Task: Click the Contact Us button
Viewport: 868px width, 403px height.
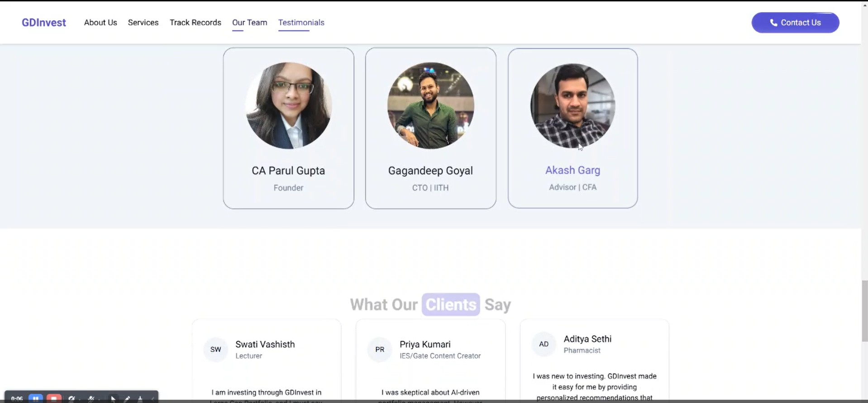Action: click(795, 23)
